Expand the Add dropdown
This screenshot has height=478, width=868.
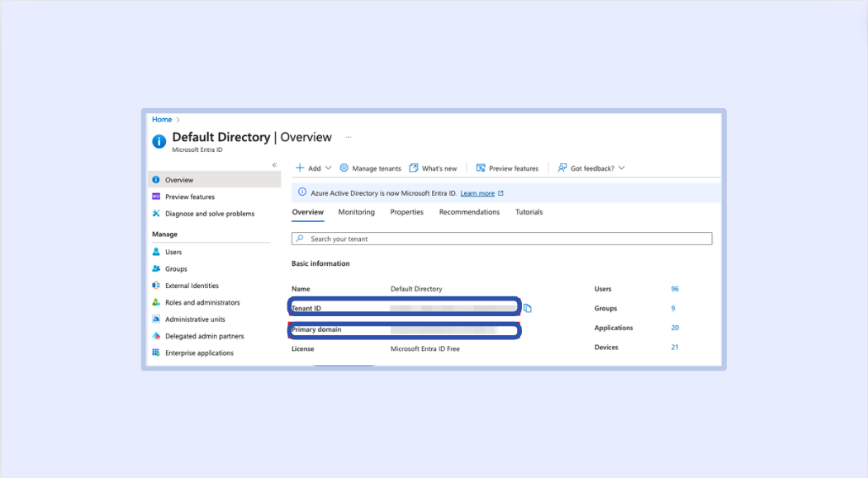click(313, 168)
